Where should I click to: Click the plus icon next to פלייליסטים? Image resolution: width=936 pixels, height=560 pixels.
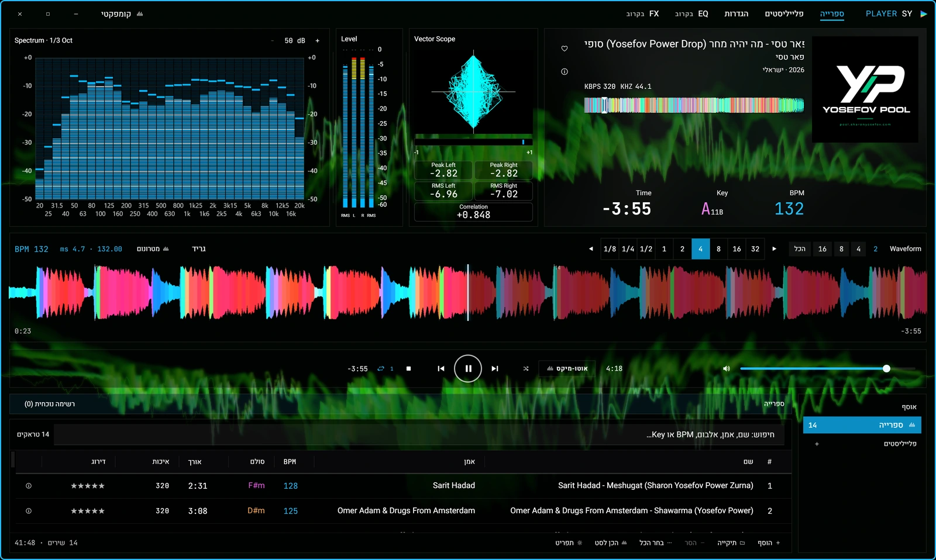[817, 444]
